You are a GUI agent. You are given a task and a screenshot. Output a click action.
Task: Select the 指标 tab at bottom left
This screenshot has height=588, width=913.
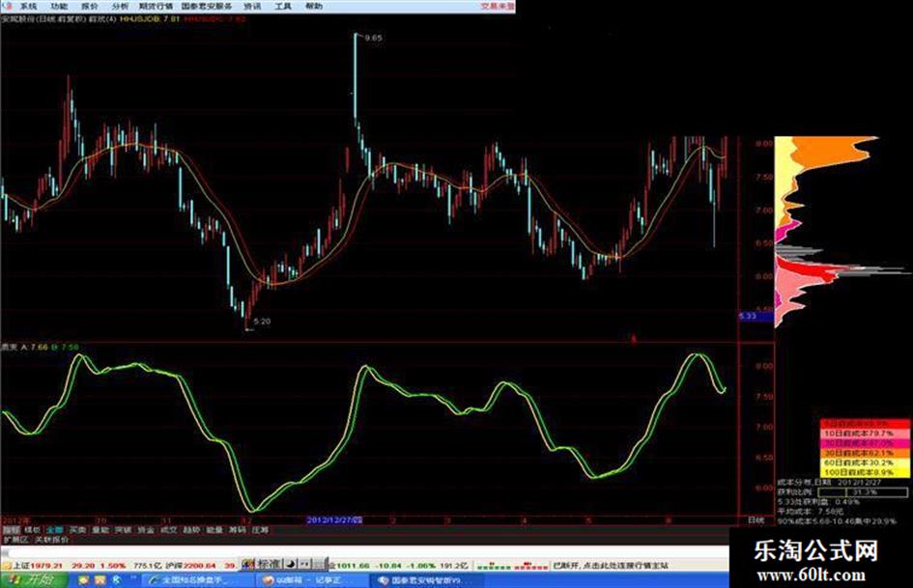coord(11,530)
